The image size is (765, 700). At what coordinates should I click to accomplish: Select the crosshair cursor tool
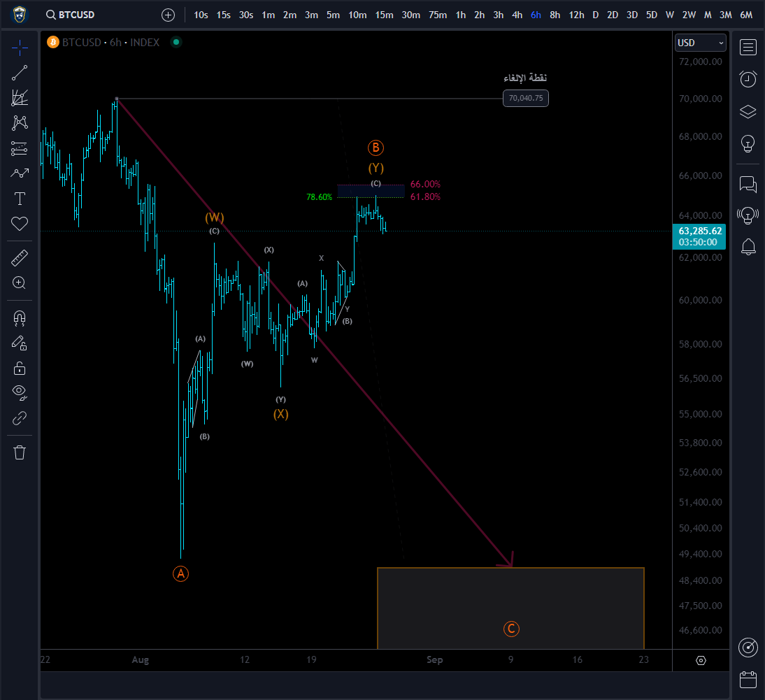click(20, 48)
